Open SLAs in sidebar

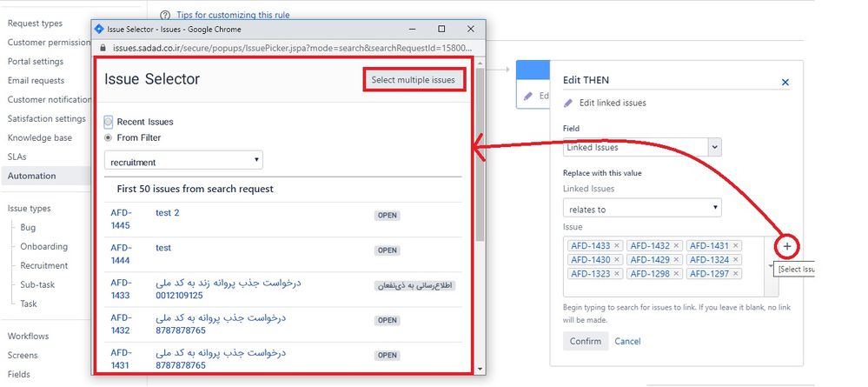(x=17, y=157)
